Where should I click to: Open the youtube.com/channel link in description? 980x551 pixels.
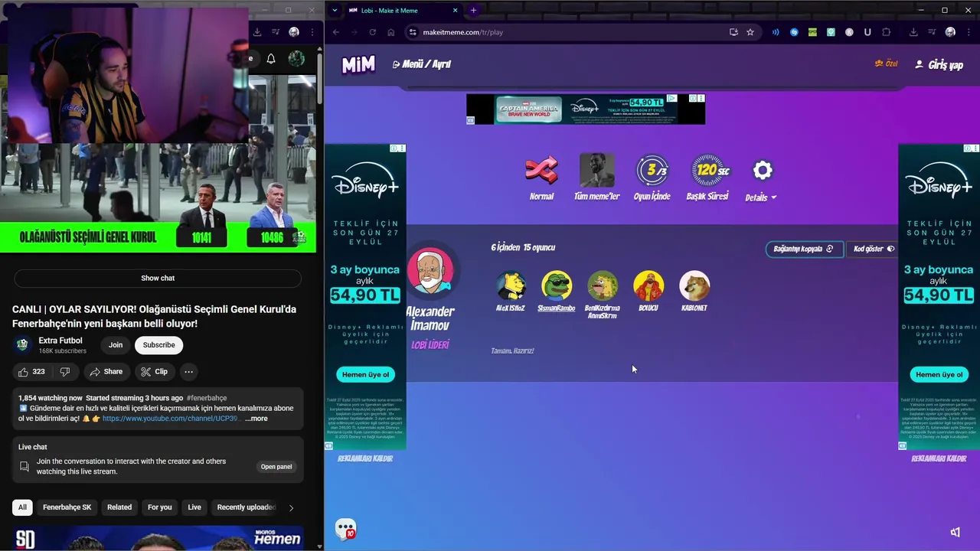pyautogui.click(x=171, y=419)
